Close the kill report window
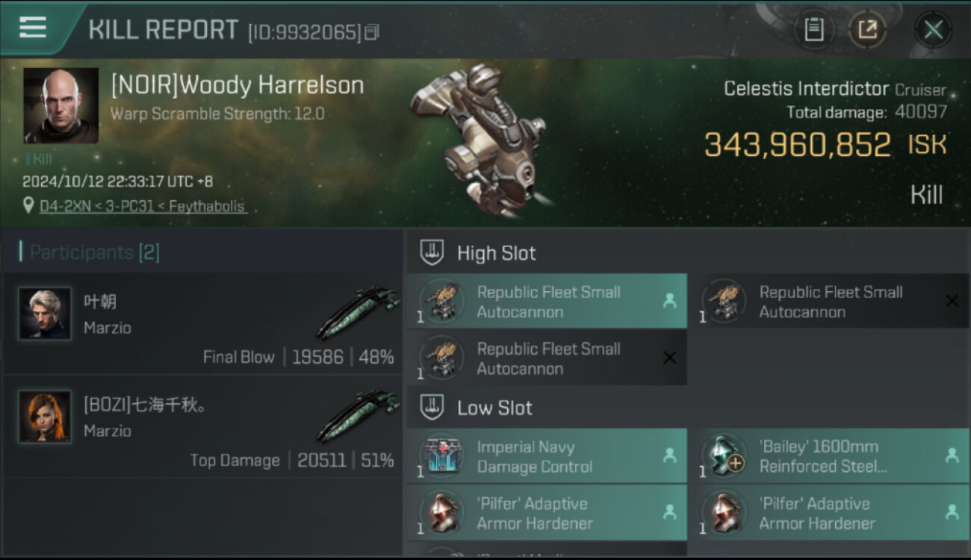Image resolution: width=971 pixels, height=560 pixels. [x=933, y=30]
